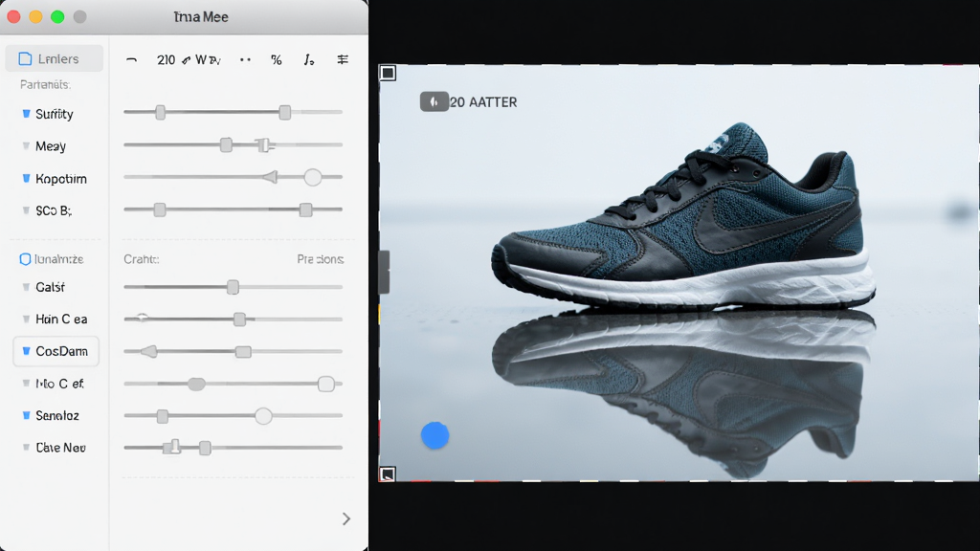This screenshot has height=551, width=980.
Task: Click the Partanaits label
Action: pos(45,84)
